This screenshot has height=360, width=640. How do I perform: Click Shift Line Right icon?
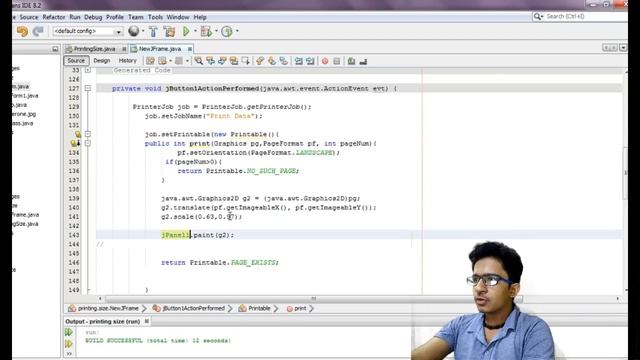[x=310, y=61]
